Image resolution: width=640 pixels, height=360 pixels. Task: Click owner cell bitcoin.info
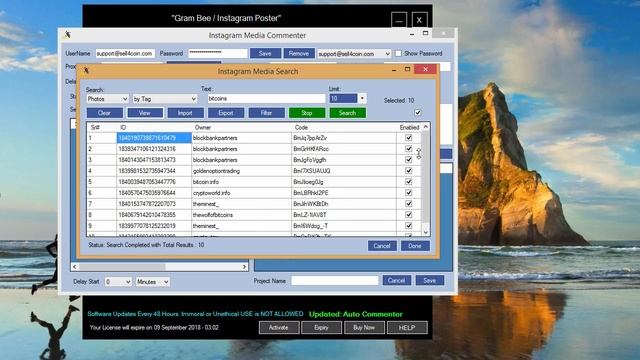click(241, 182)
